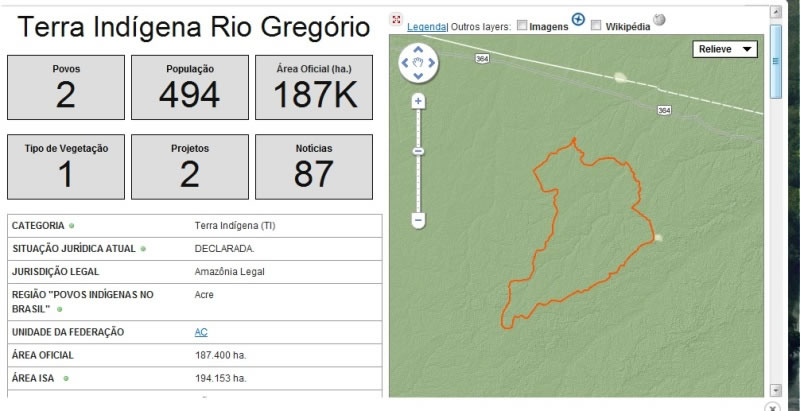Enable the Imagens layer checkbox
Screen dimensions: 800x411
[x=522, y=26]
